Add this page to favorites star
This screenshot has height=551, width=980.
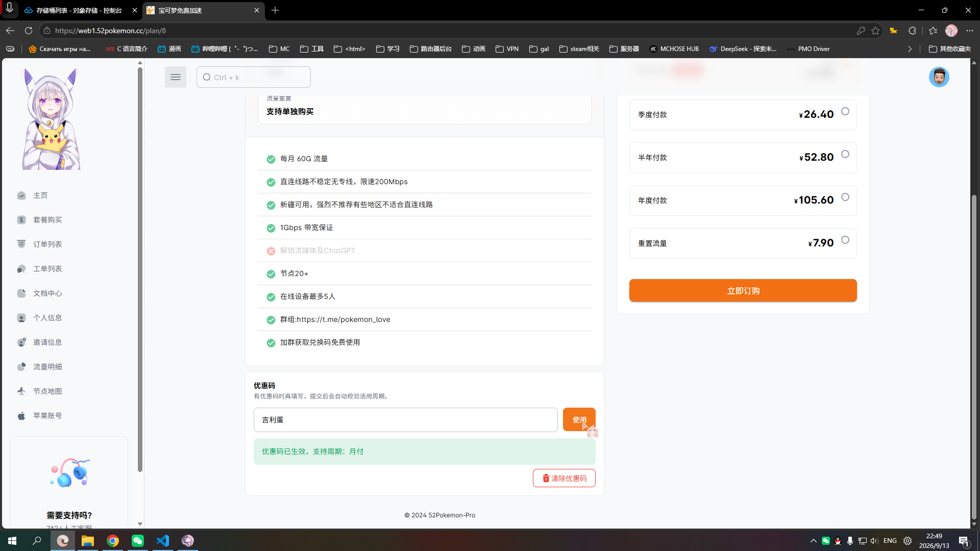(x=875, y=31)
